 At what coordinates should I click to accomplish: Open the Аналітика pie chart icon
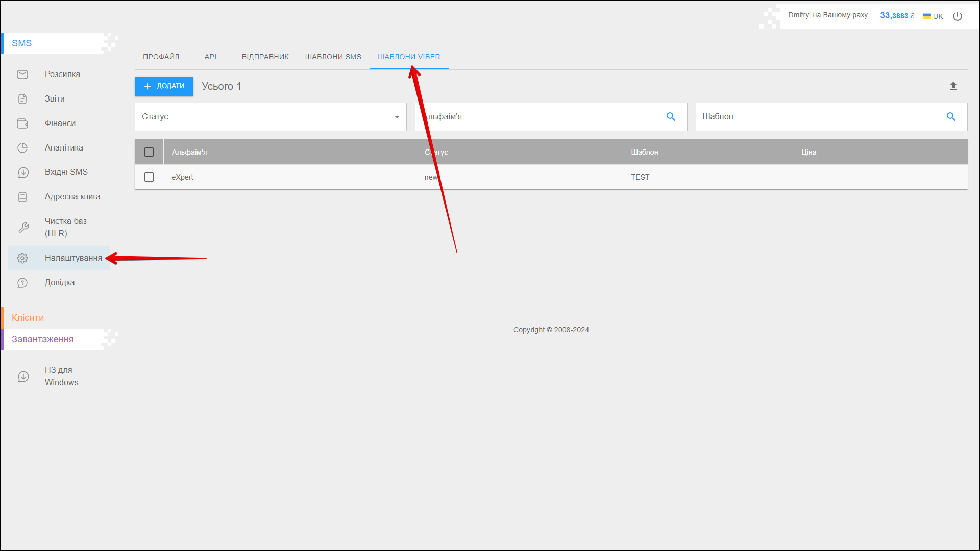point(22,148)
